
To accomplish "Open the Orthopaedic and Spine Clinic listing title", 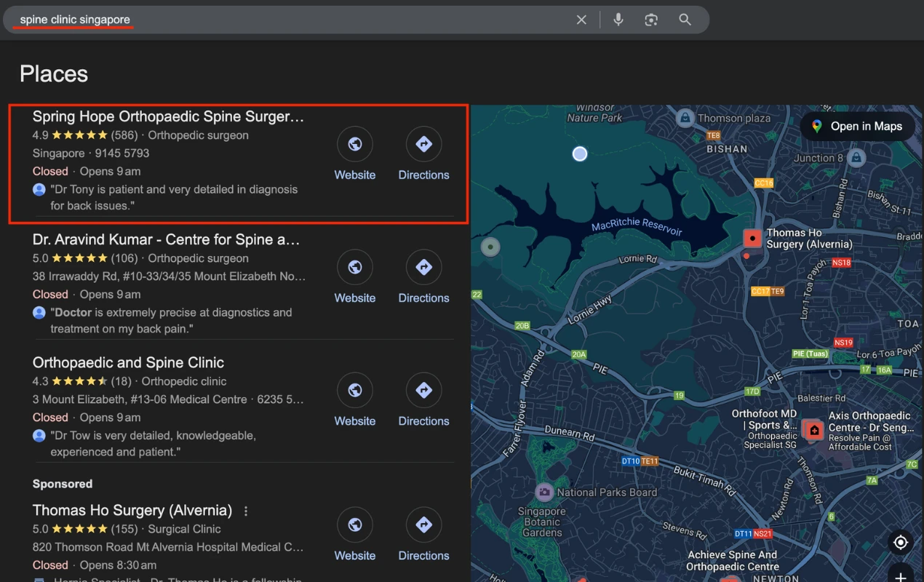I will (128, 362).
